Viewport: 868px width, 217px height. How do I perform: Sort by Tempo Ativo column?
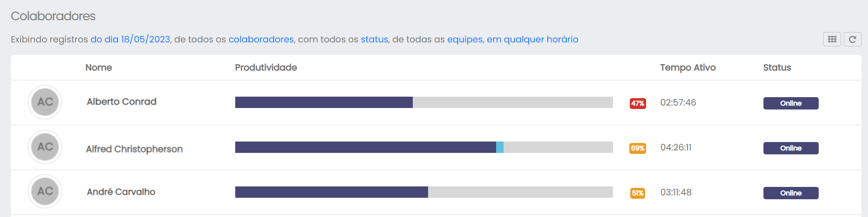coord(687,68)
